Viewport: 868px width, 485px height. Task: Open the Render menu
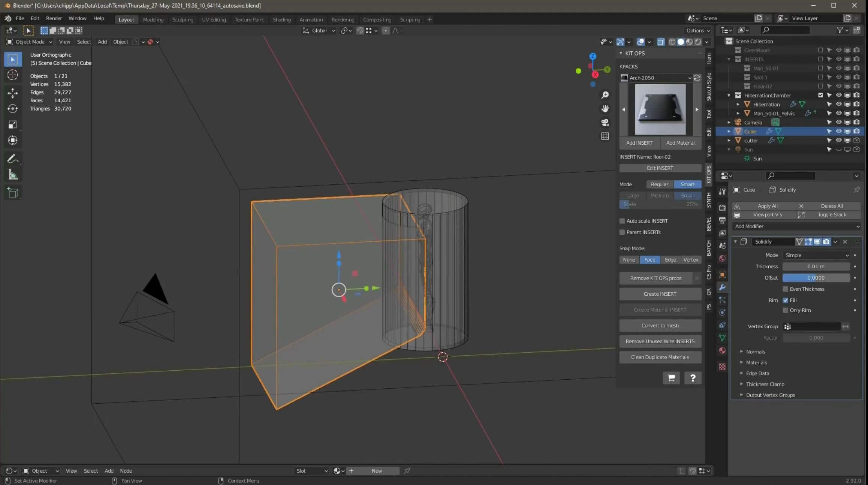click(x=54, y=18)
